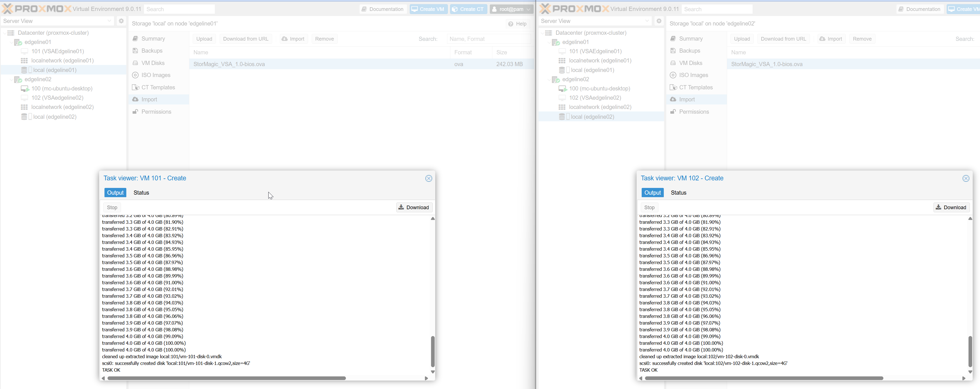980x389 pixels.
Task: Focus the Name, Format search field
Action: click(488, 39)
